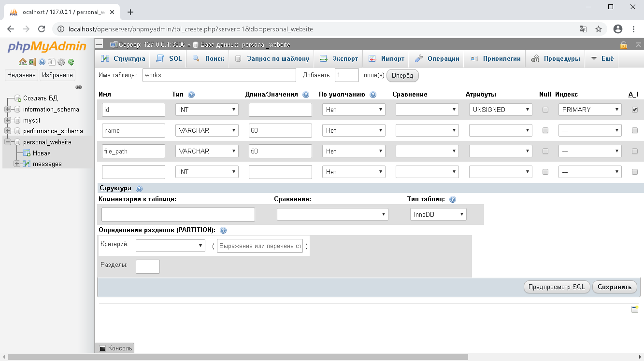
Task: Toggle Null checkbox for file_path field
Action: 545,151
